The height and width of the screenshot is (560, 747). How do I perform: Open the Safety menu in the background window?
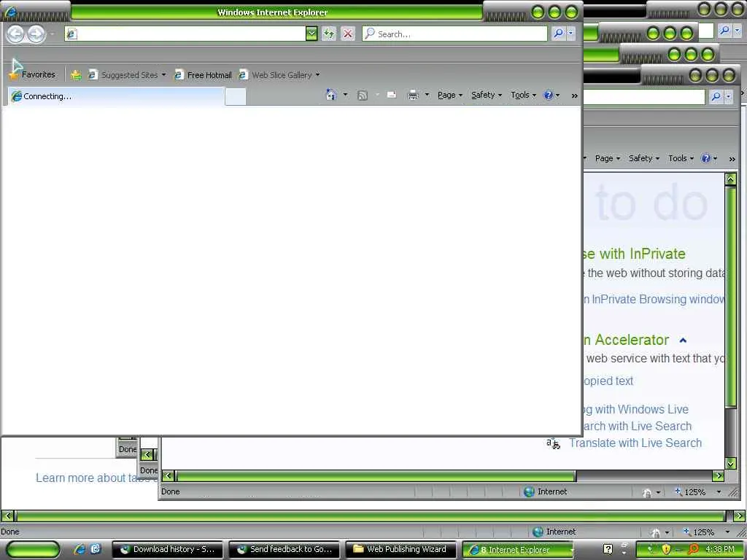[x=644, y=158]
